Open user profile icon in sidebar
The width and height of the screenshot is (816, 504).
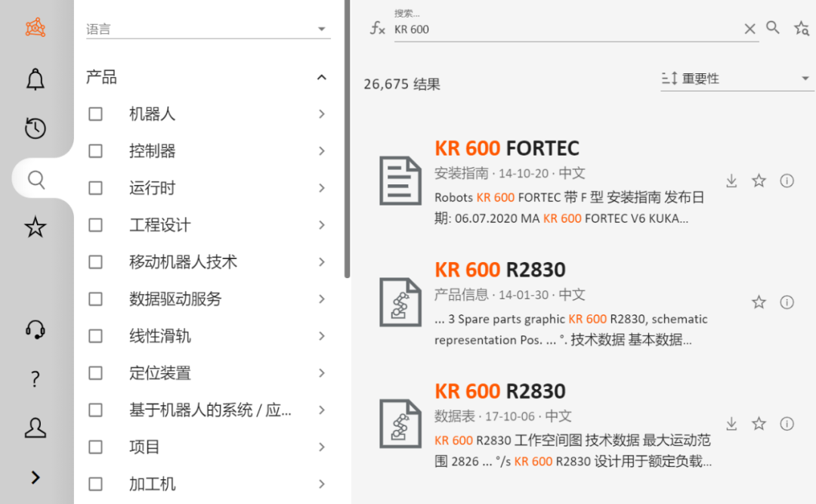point(36,428)
